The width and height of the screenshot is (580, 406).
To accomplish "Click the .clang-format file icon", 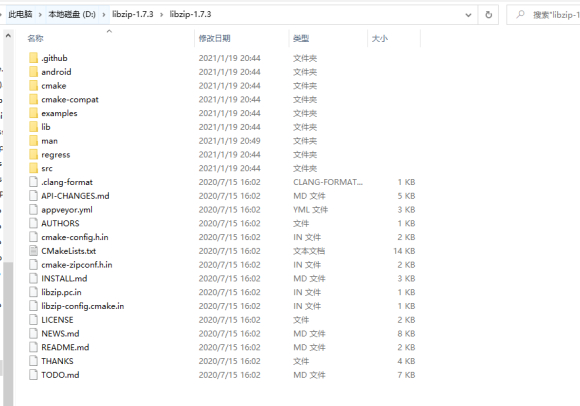I will [33, 182].
